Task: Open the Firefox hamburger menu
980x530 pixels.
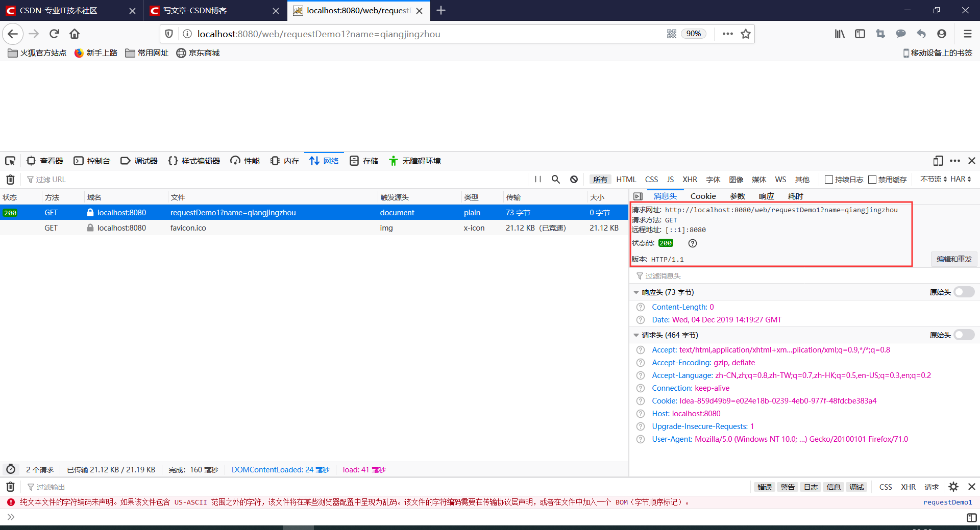Action: (x=967, y=34)
